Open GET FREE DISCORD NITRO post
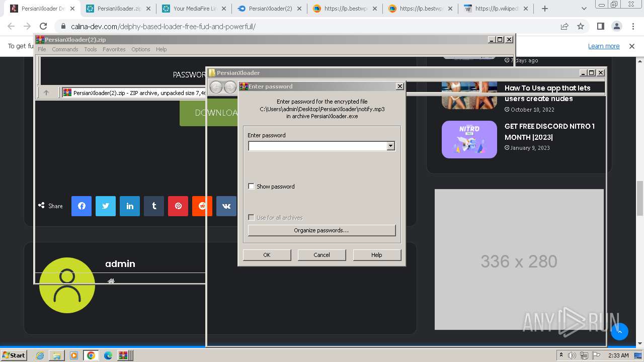 pos(549,132)
